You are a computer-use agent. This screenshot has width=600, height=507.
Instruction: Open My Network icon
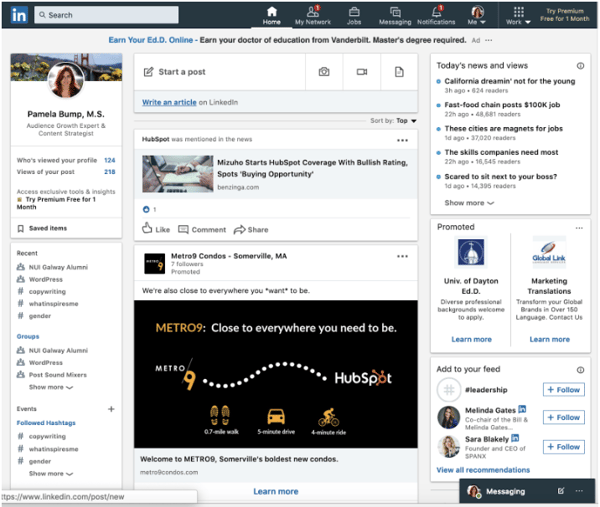tap(313, 12)
